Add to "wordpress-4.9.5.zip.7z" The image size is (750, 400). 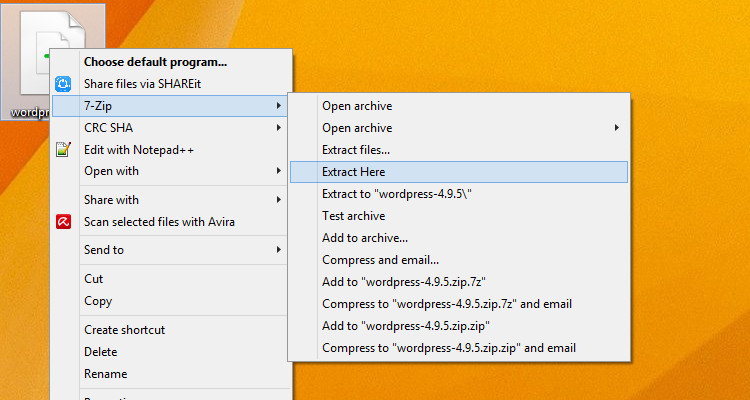tap(459, 282)
